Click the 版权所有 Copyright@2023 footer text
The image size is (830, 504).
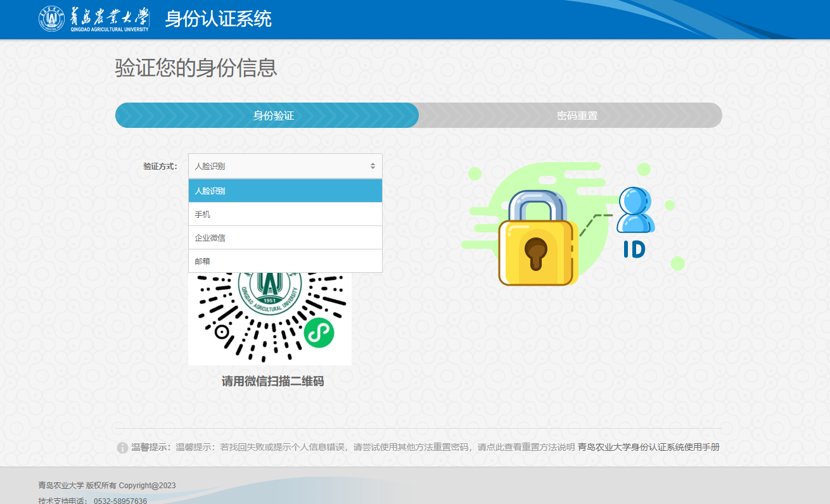coord(131,486)
